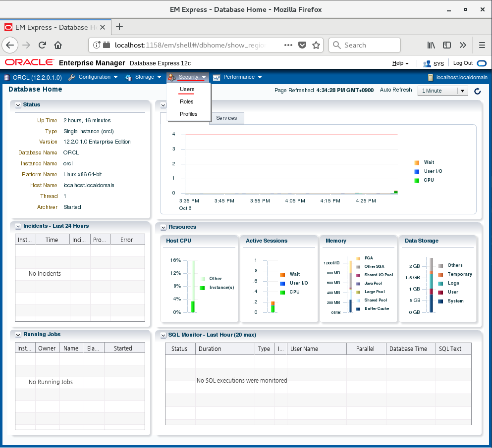Screen dimensions: 492x448
Task: Reload the page with Firefox reload icon
Action: coord(42,45)
